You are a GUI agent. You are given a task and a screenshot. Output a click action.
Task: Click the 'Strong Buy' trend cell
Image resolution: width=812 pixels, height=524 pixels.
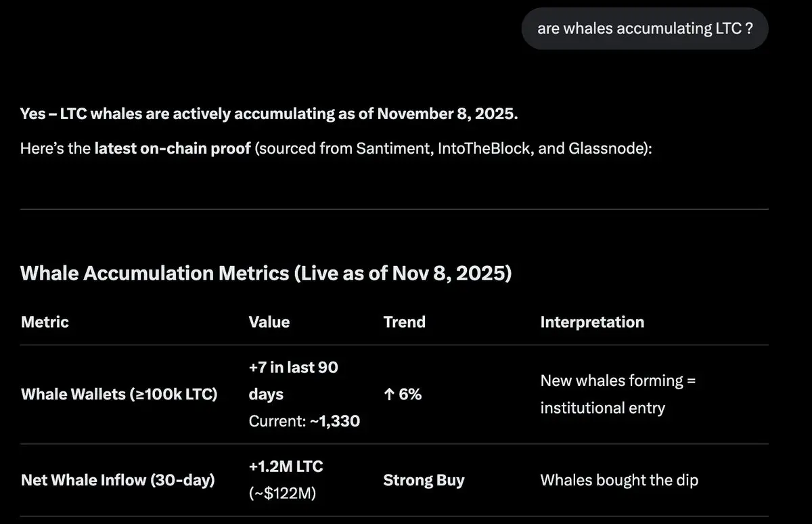(x=424, y=481)
